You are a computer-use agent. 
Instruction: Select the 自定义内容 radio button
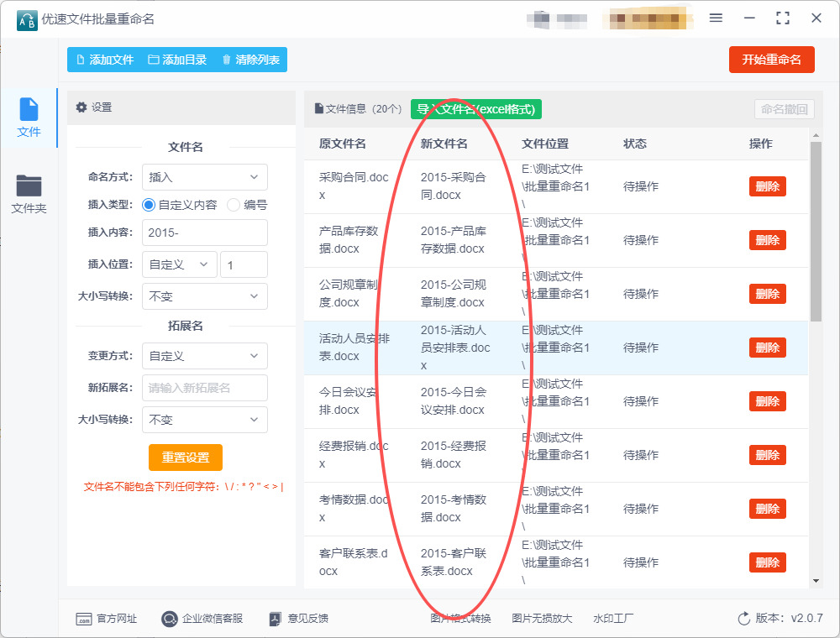pyautogui.click(x=149, y=205)
